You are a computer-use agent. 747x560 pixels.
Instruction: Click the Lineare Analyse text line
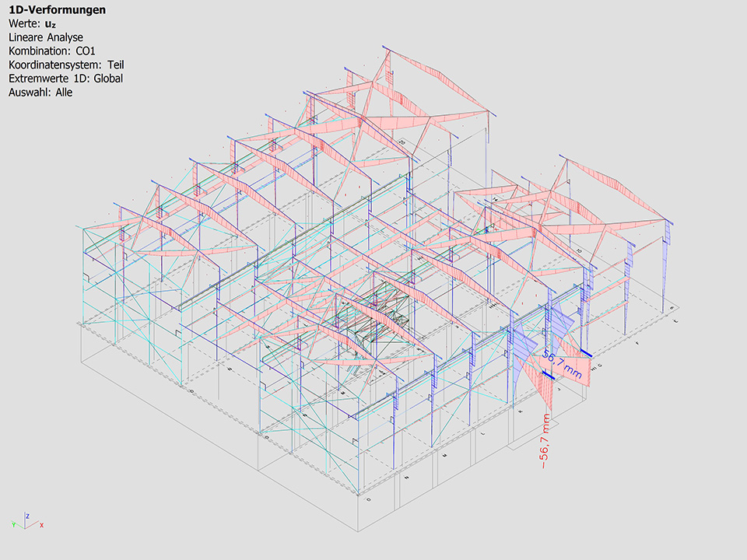[46, 37]
